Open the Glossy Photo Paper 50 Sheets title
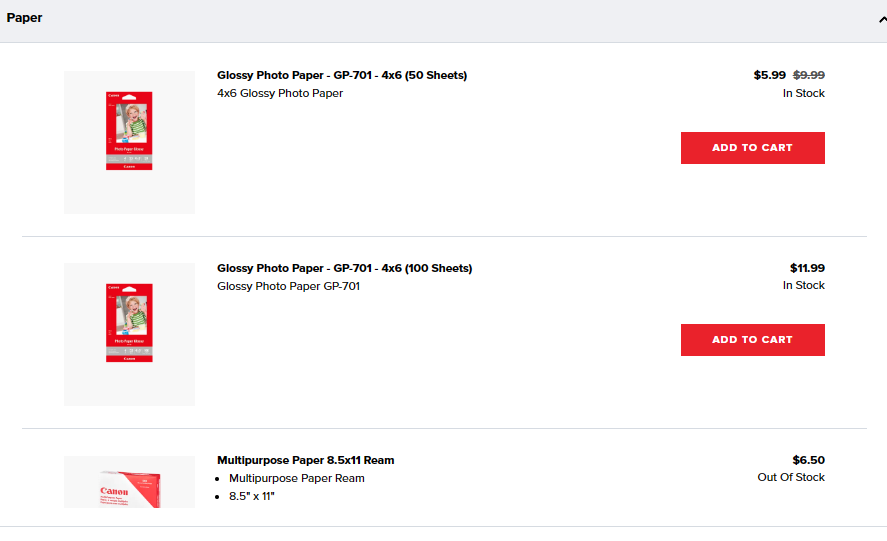 (342, 75)
